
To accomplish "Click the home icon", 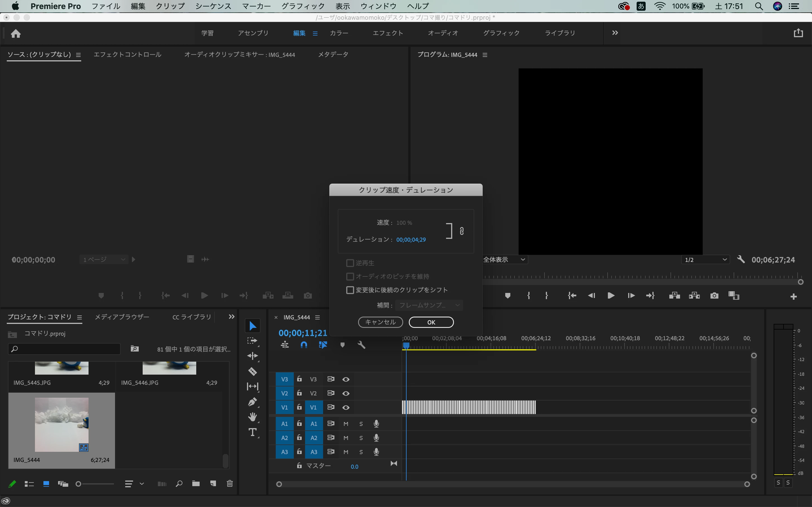I will click(16, 33).
